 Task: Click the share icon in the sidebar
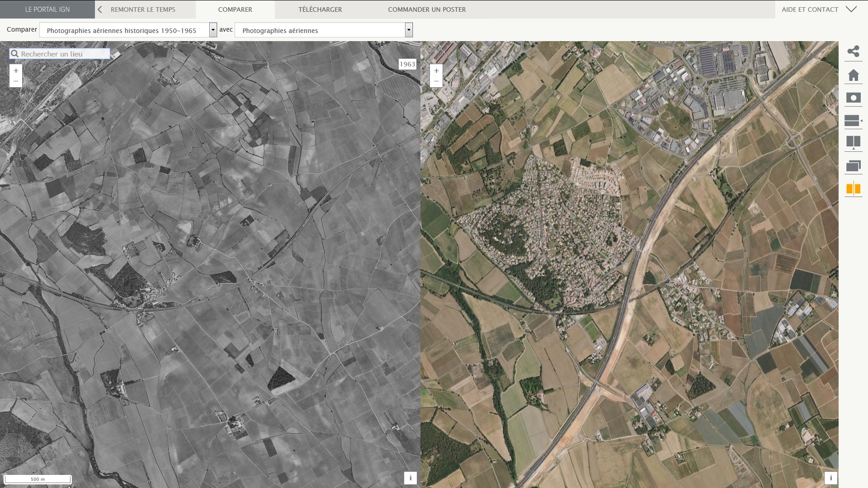click(x=853, y=52)
